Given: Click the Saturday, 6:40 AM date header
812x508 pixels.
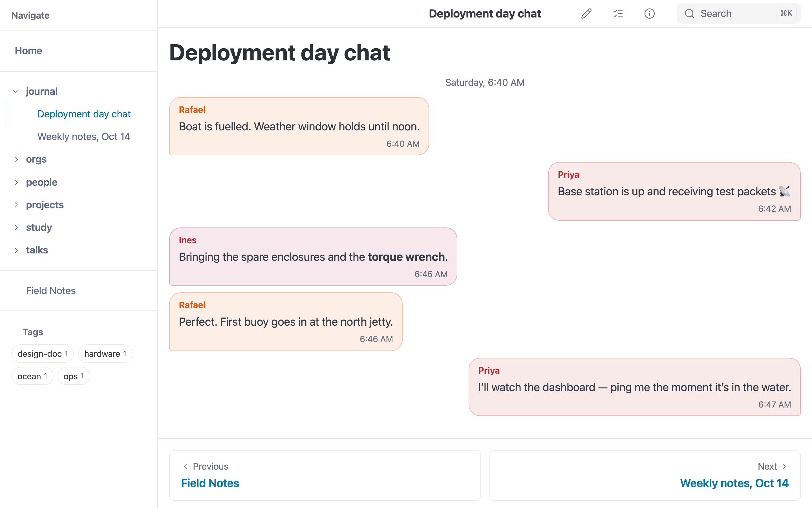Looking at the screenshot, I should pyautogui.click(x=485, y=83).
